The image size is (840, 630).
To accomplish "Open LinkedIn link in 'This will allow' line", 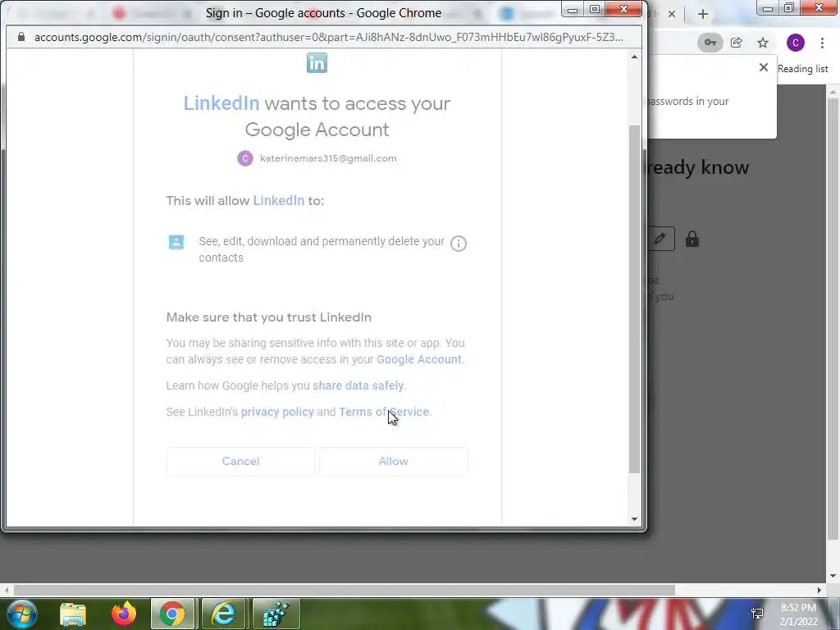I will tap(279, 200).
